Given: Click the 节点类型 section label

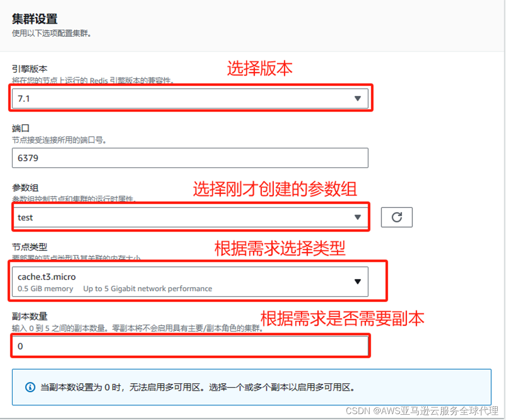Looking at the screenshot, I should coord(30,247).
